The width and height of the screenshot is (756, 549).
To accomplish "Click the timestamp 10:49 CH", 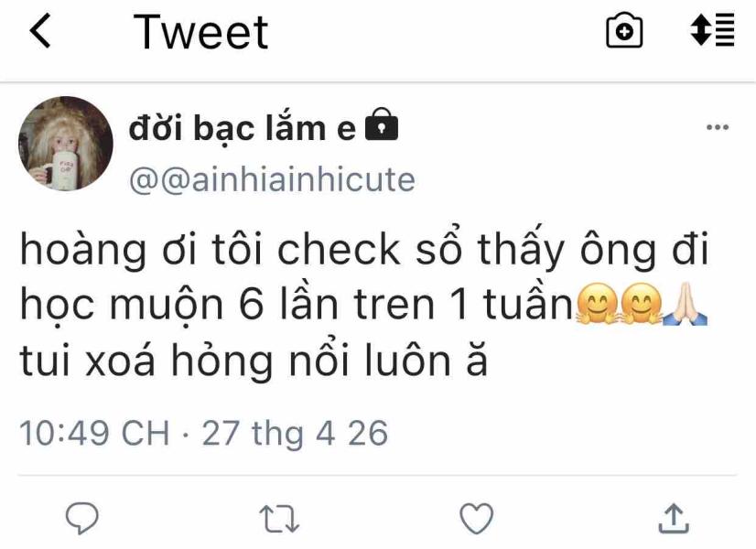I will 94,433.
